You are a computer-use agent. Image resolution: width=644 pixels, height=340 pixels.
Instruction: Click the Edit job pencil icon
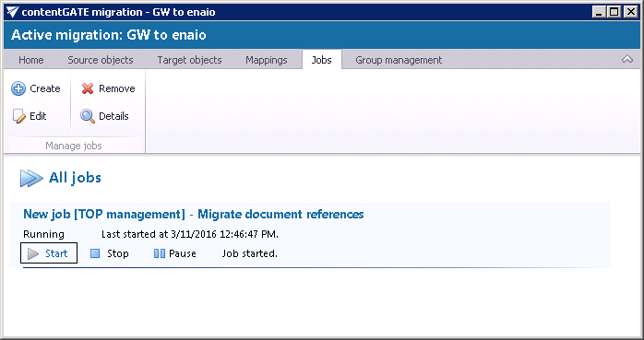coord(18,116)
